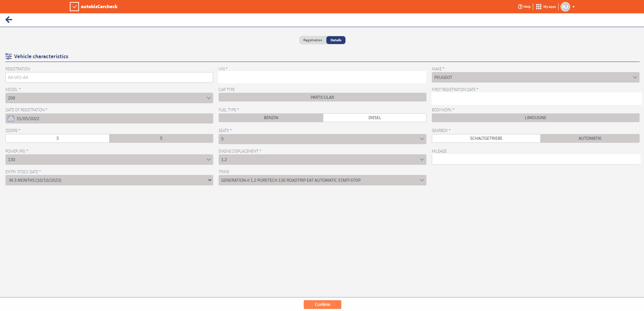Select PARTICULAR car type
Viewport: 644px width, 311px height.
click(322, 97)
